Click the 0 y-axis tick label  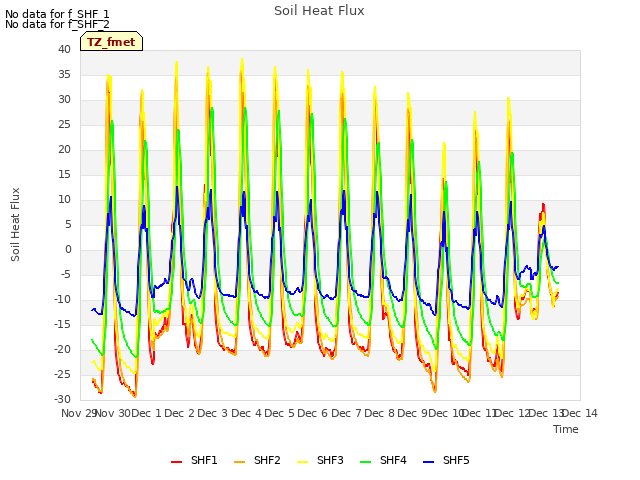pos(68,250)
